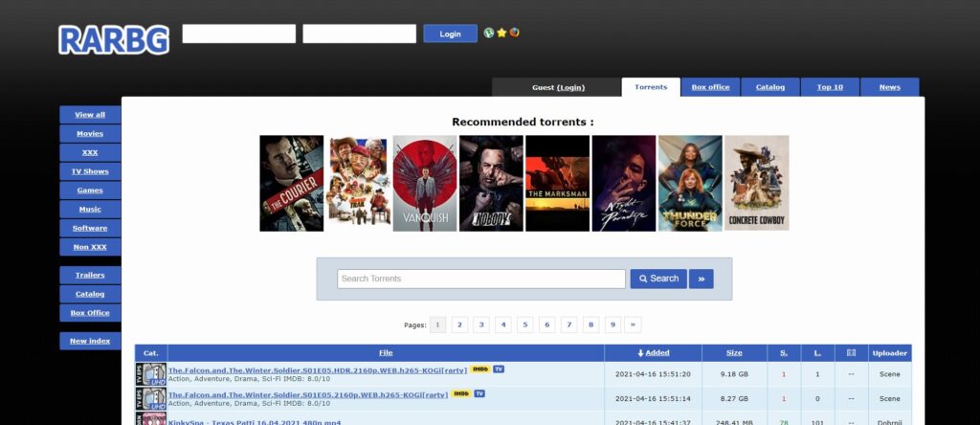The height and width of the screenshot is (425, 980).
Task: Choose Movies in the sidebar
Action: point(90,134)
